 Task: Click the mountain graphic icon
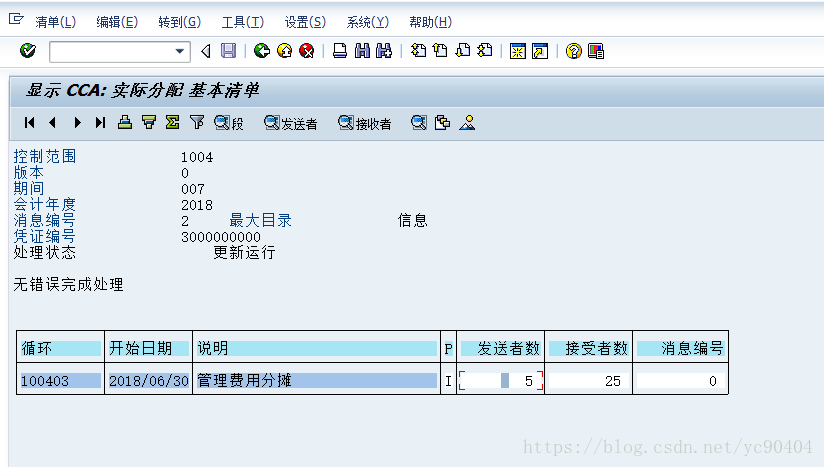[x=467, y=122]
